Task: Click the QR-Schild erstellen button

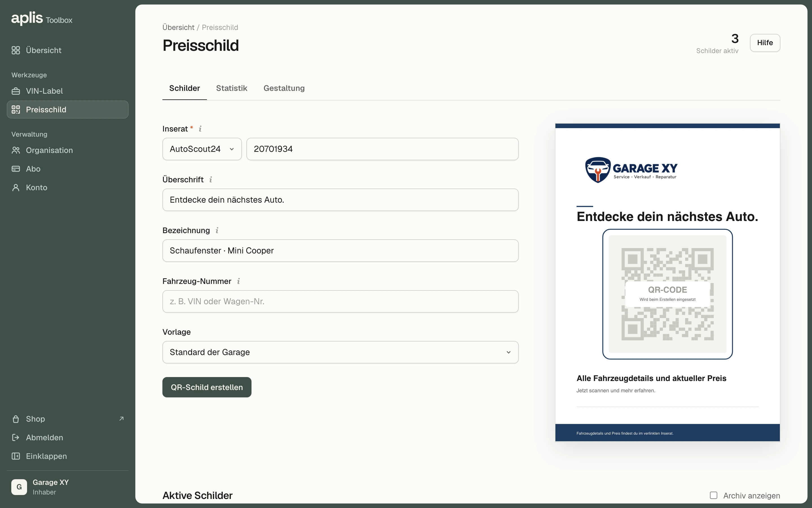Action: [x=207, y=387]
